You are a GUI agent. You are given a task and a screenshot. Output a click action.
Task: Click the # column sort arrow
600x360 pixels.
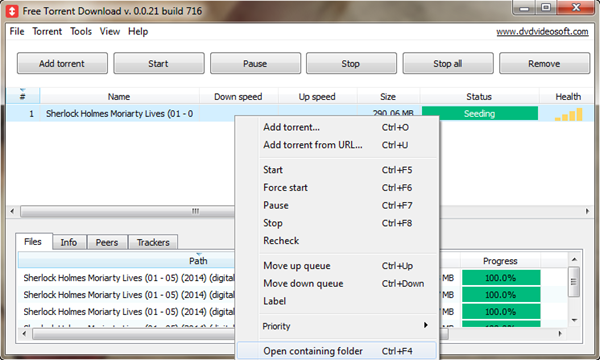tap(23, 90)
